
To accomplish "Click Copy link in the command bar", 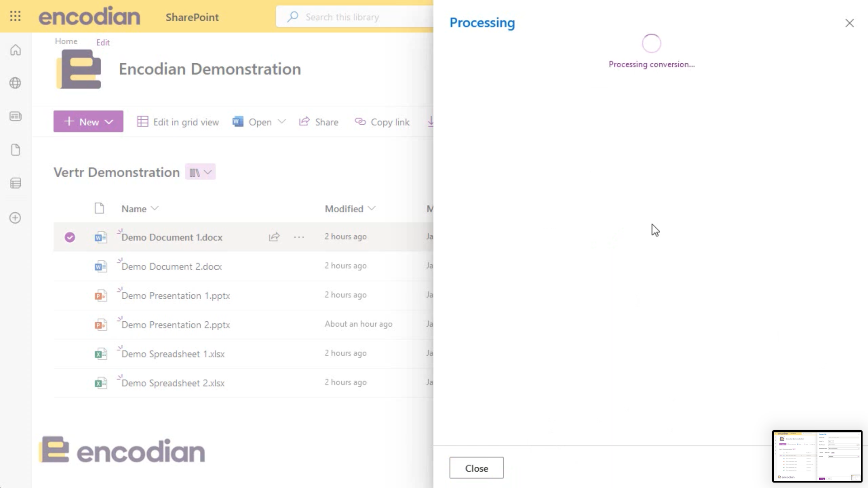I will click(382, 122).
